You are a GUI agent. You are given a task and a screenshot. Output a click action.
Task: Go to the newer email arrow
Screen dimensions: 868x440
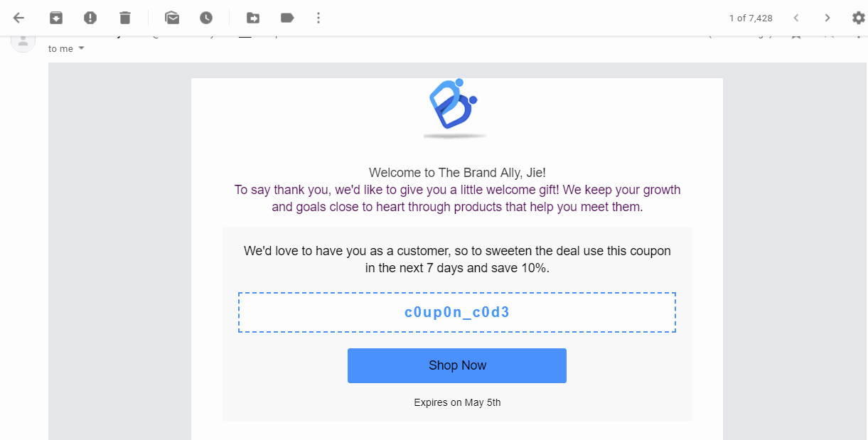pos(797,18)
